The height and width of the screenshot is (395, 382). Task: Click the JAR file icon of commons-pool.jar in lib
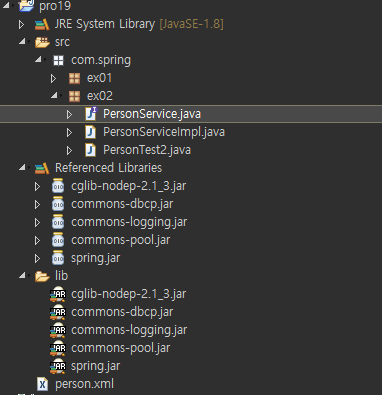[x=58, y=348]
